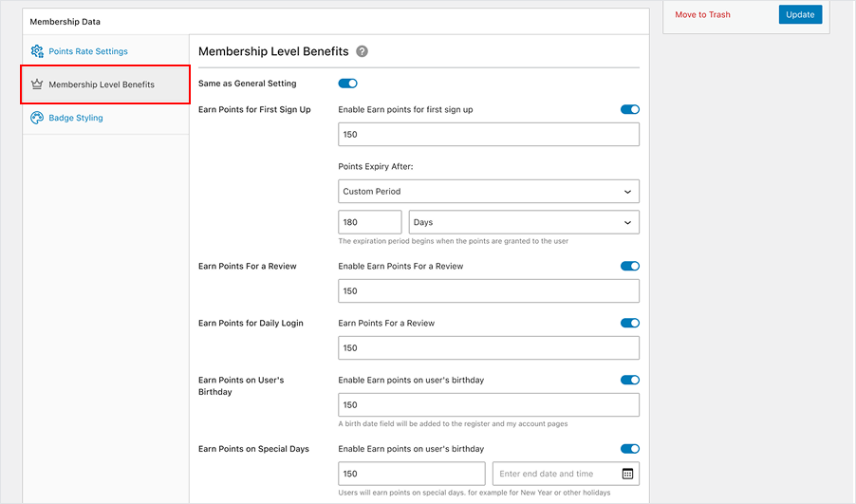Click the help question mark icon
This screenshot has width=856, height=504.
[362, 52]
